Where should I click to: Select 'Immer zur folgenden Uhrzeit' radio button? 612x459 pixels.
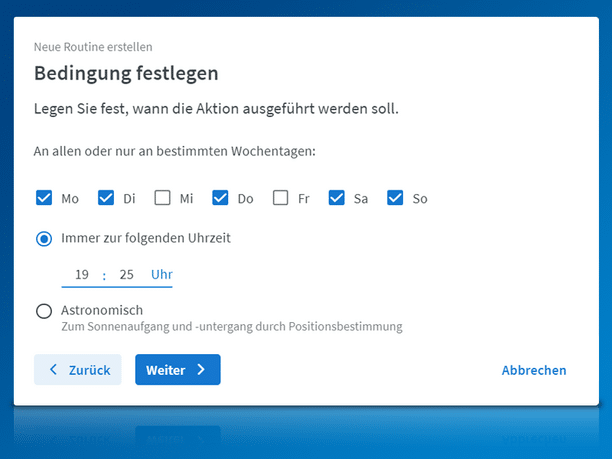click(44, 238)
